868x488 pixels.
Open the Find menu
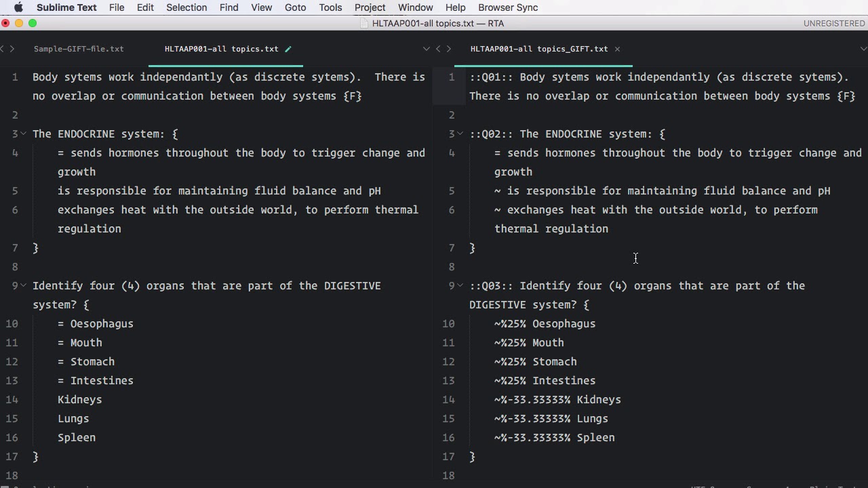[229, 7]
